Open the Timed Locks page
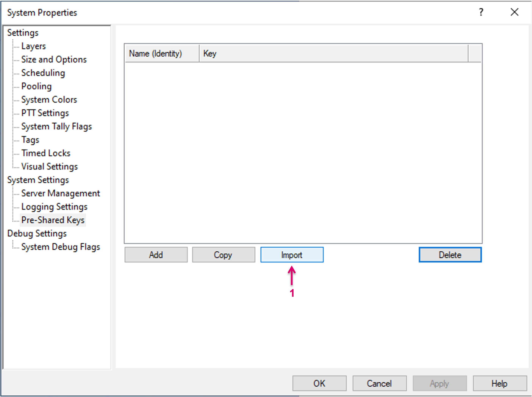Screen dimensions: 532x397 coord(46,153)
